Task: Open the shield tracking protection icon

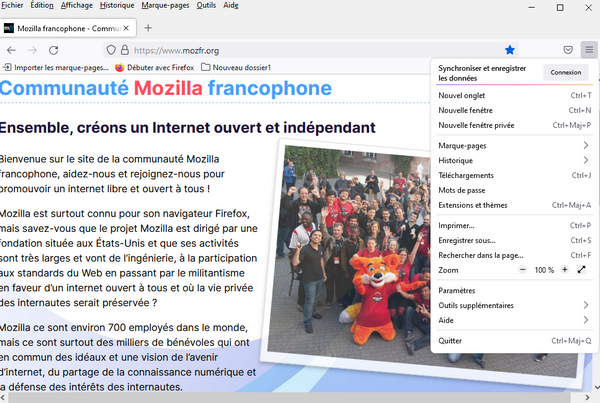Action: pyautogui.click(x=111, y=50)
